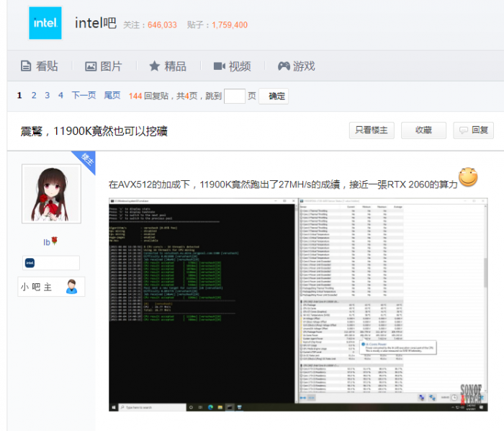Open the 游戏 tab
Viewport: 504px width, 431px height.
[x=296, y=66]
